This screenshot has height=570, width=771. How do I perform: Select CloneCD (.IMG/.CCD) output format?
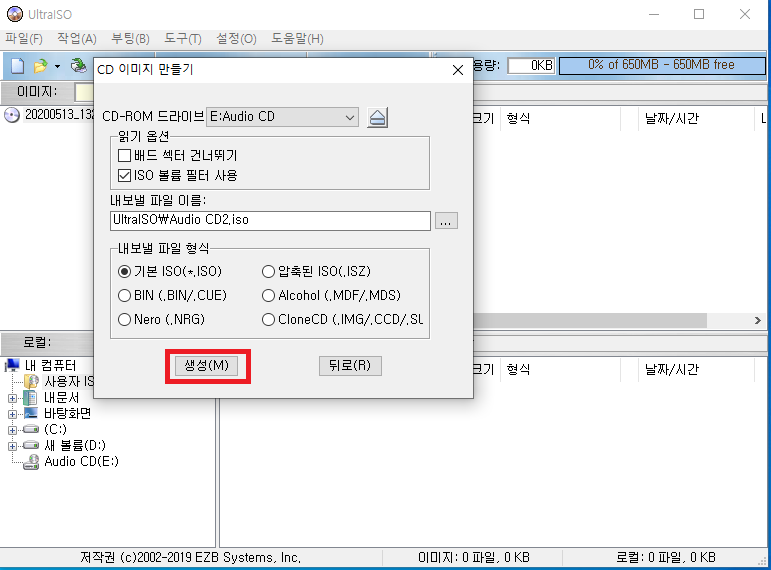pos(268,320)
